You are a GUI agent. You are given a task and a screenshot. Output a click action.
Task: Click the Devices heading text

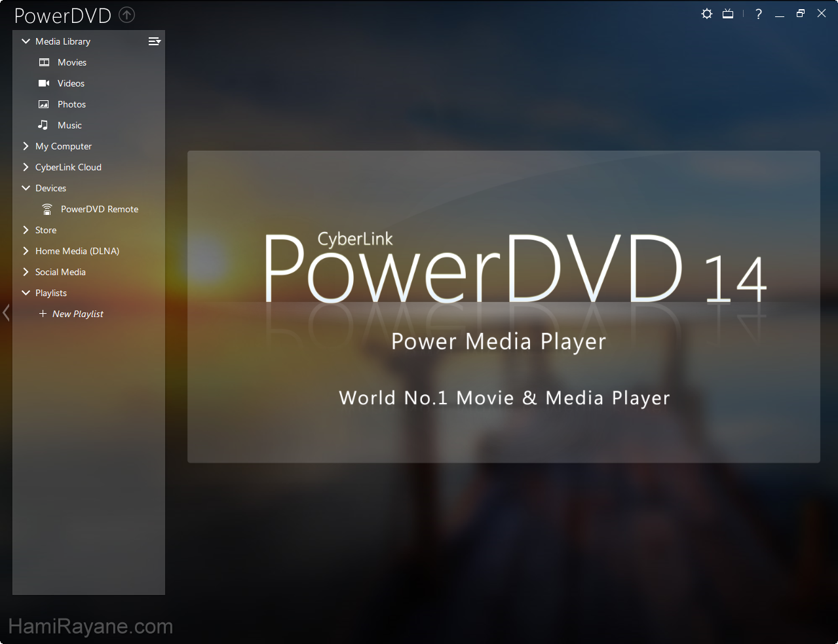tap(50, 188)
